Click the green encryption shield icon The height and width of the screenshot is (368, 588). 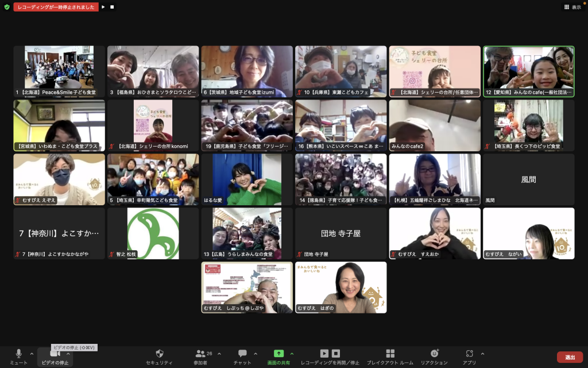pos(7,7)
